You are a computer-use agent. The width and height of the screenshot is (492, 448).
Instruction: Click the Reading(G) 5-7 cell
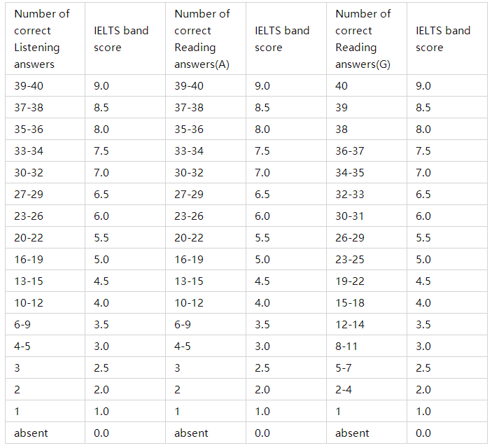click(x=367, y=367)
